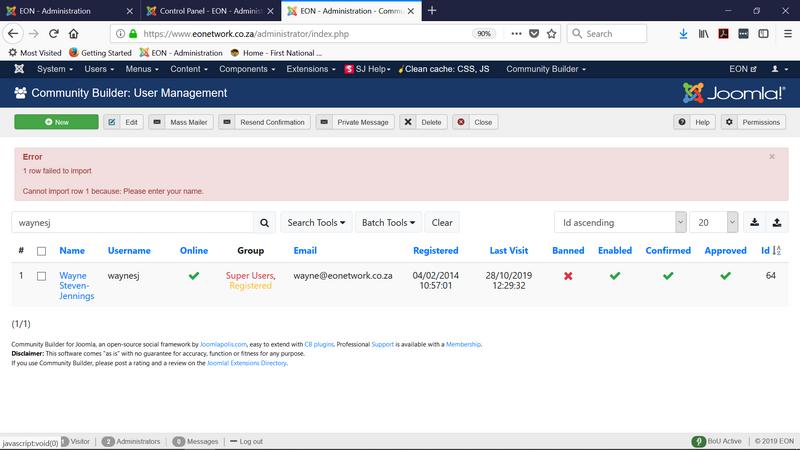Screen dimensions: 800x450
Task: Click the Firefox Search box
Action: tap(607, 34)
